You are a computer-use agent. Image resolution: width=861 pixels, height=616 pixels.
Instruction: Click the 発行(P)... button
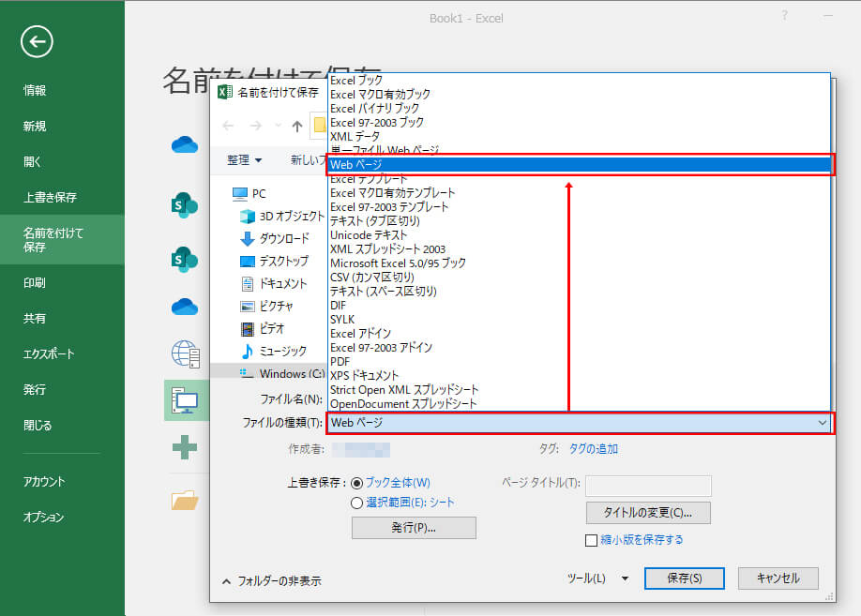tap(414, 528)
